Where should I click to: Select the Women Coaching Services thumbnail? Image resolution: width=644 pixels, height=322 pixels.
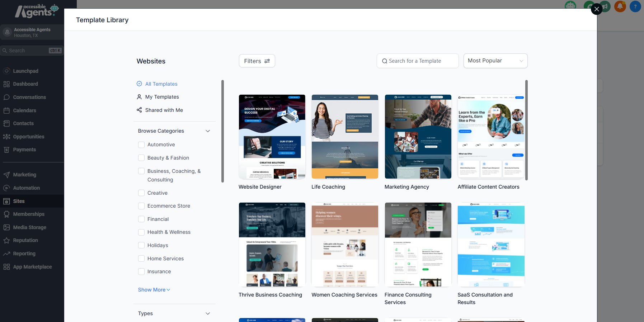(x=345, y=245)
